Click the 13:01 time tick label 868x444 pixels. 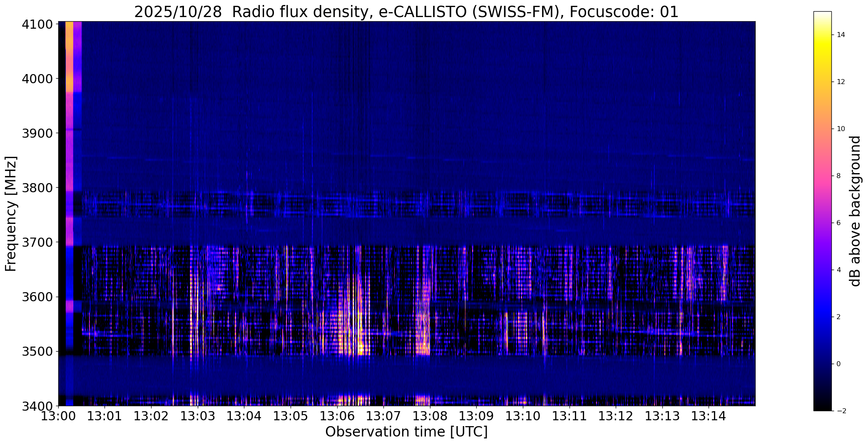(105, 416)
